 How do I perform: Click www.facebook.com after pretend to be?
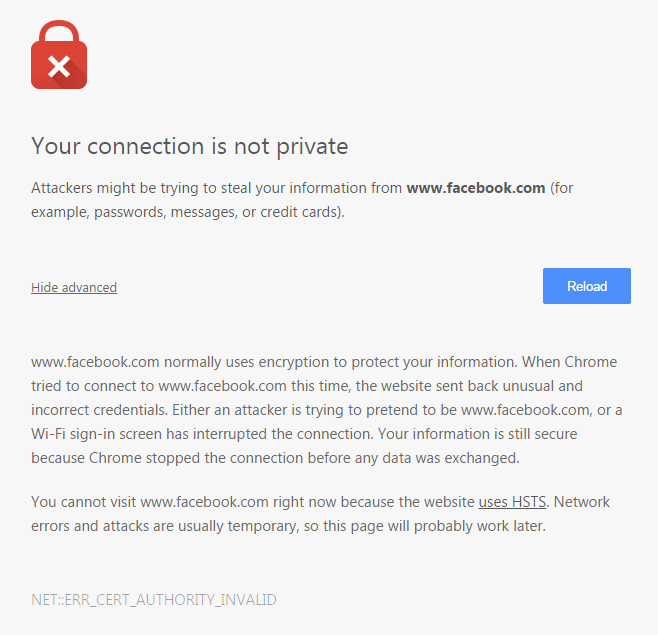pyautogui.click(x=525, y=410)
